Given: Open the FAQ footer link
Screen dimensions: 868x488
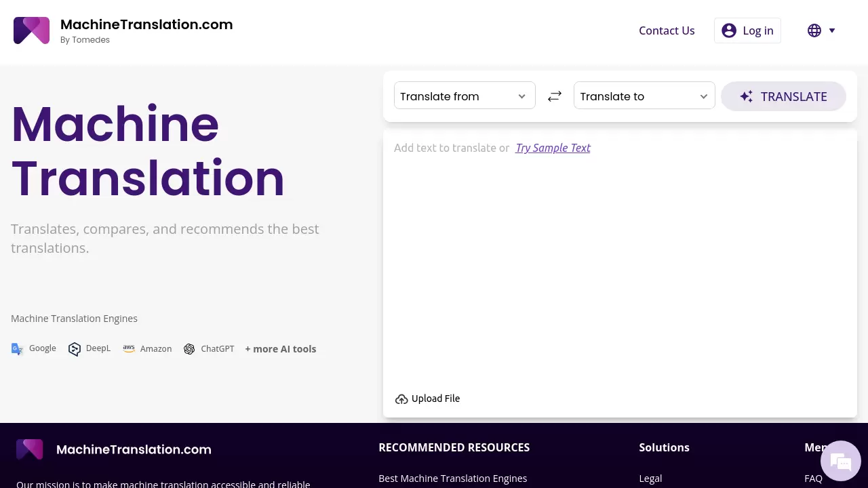Looking at the screenshot, I should point(813,479).
